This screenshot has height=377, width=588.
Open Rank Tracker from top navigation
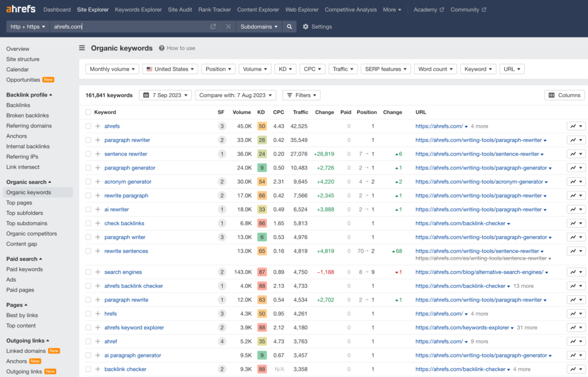[x=215, y=10]
